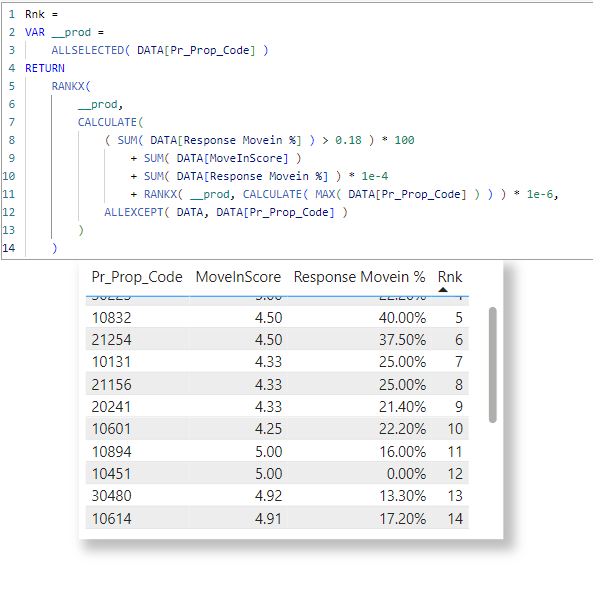Select cell with property code 10894
The image size is (593, 595).
coord(112,452)
